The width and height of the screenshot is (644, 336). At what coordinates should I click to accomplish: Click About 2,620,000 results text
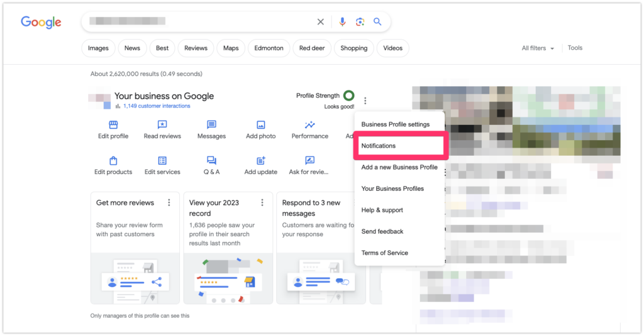point(146,74)
